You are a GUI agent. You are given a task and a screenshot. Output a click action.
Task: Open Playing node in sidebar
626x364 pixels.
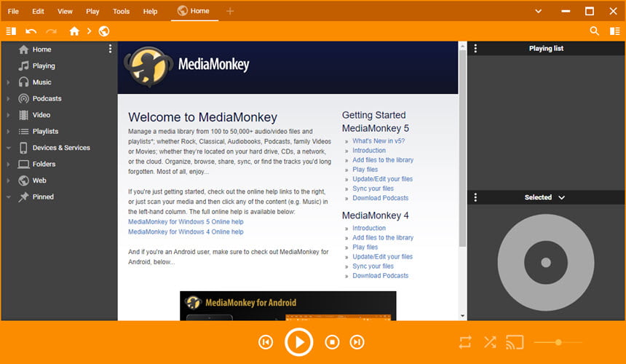[36, 66]
